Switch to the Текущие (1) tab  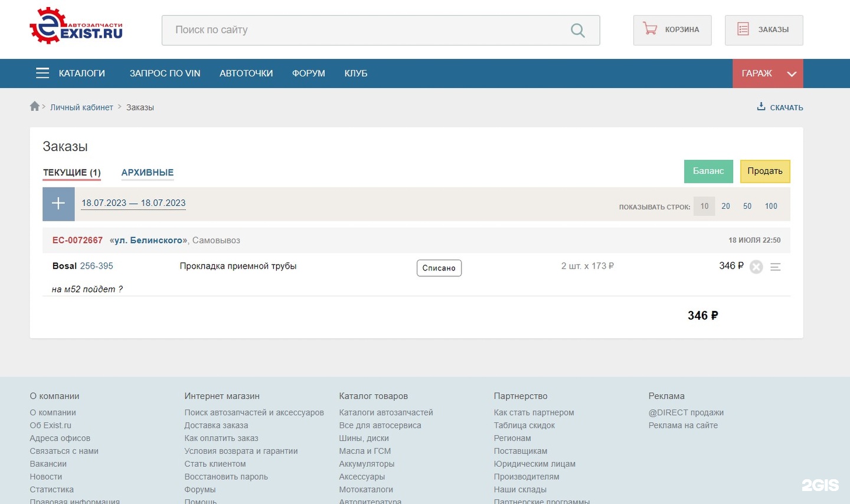pos(72,172)
